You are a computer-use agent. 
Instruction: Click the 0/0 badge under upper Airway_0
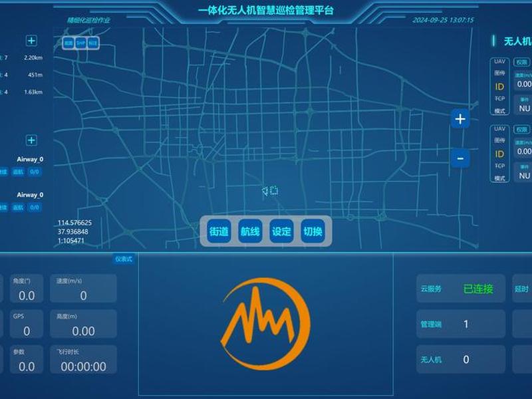point(35,172)
